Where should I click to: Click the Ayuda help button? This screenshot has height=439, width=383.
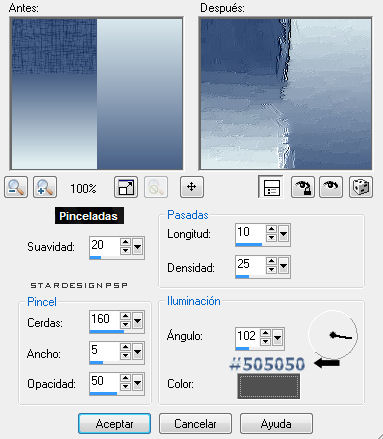tap(276, 424)
